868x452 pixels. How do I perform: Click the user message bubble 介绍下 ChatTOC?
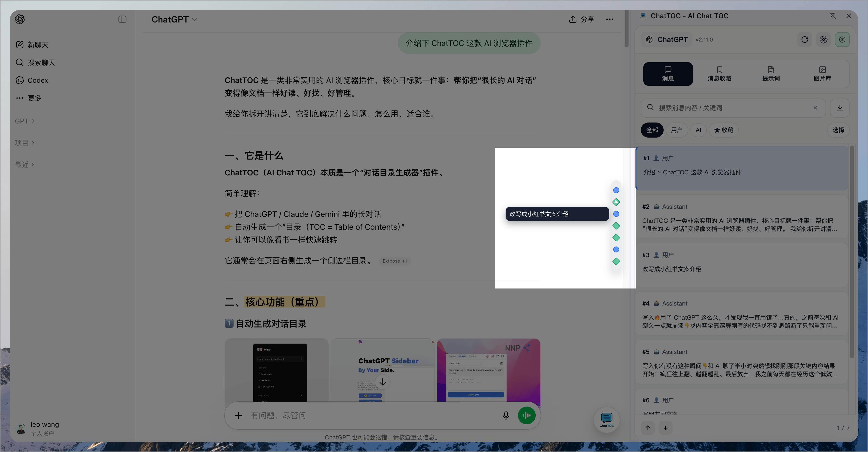(x=469, y=43)
